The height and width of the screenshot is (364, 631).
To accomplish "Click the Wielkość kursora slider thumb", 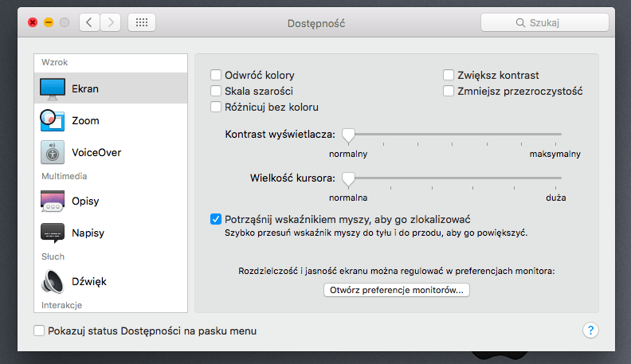I will 348,179.
